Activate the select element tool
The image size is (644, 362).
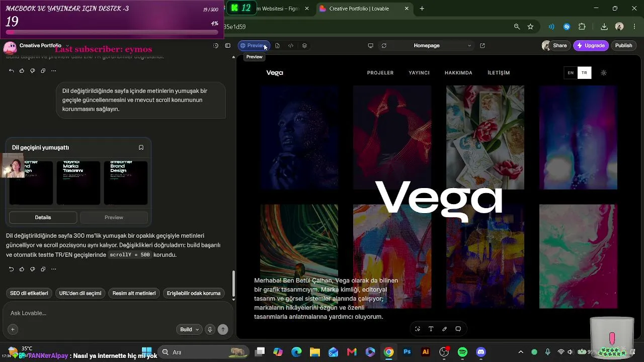[x=418, y=329]
